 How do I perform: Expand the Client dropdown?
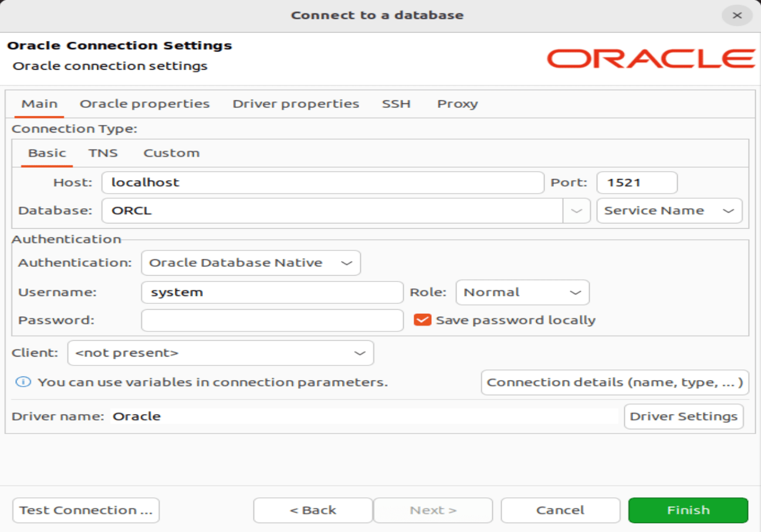[x=221, y=353]
